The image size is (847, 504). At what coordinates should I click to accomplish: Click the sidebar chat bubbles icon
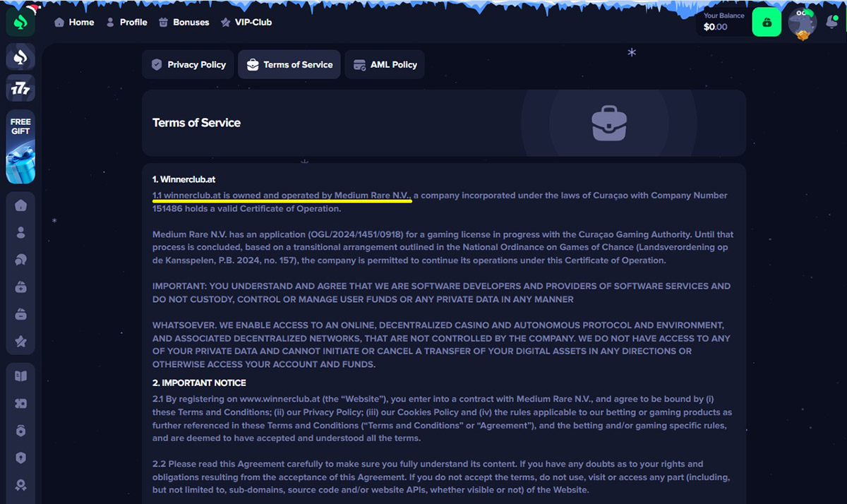[20, 260]
